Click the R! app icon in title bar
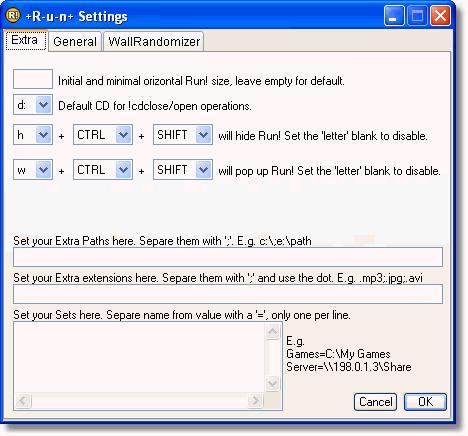The width and height of the screenshot is (468, 436). tap(13, 15)
